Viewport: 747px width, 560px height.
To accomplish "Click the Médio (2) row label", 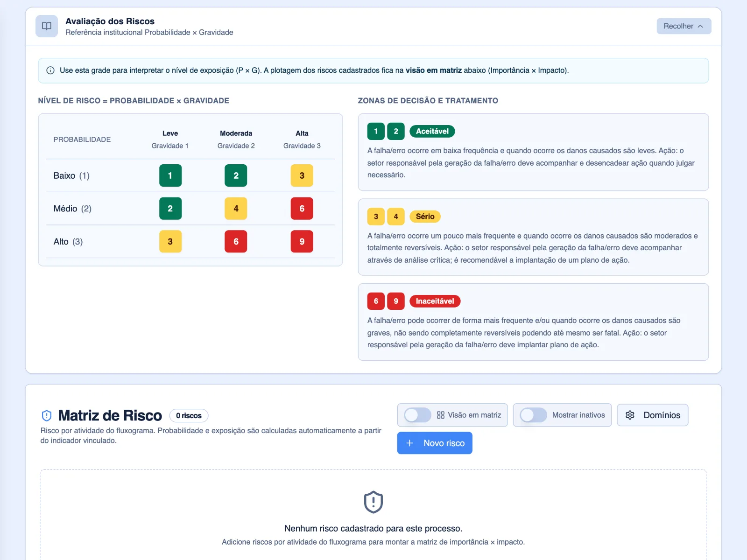I will tap(72, 209).
